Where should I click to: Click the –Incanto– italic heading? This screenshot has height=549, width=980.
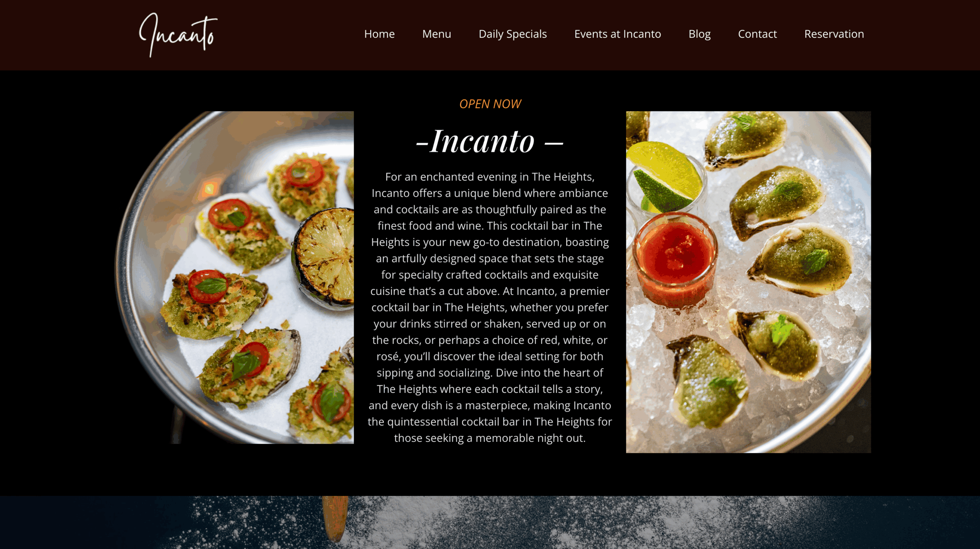pos(490,142)
